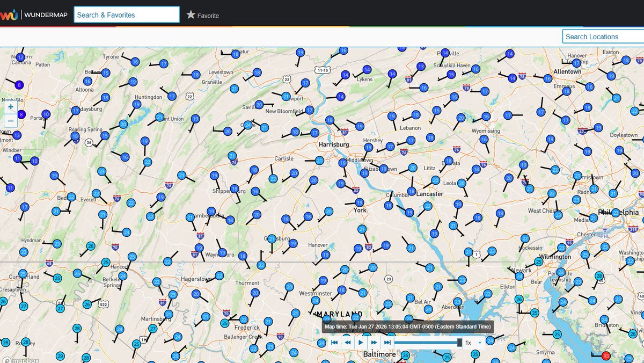Viewport: 644px width, 363px height.
Task: Click the Allentown city label
Action: (x=567, y=71)
